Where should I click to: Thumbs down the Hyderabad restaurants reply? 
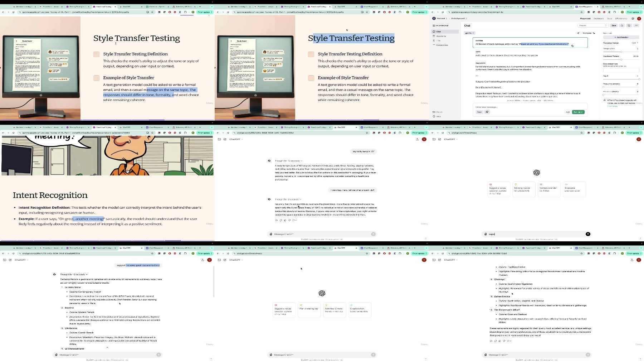point(504,341)
